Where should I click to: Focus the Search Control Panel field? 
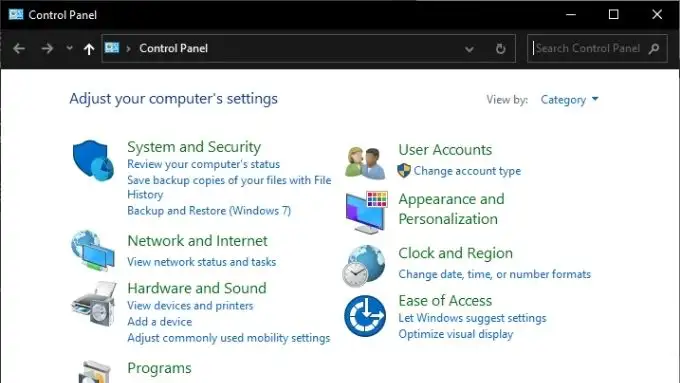597,49
